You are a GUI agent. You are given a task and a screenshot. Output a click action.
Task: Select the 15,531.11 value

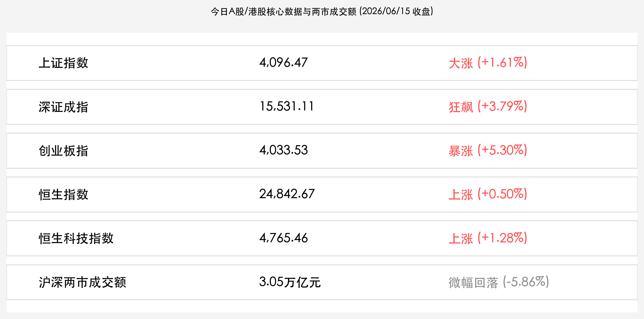[286, 106]
